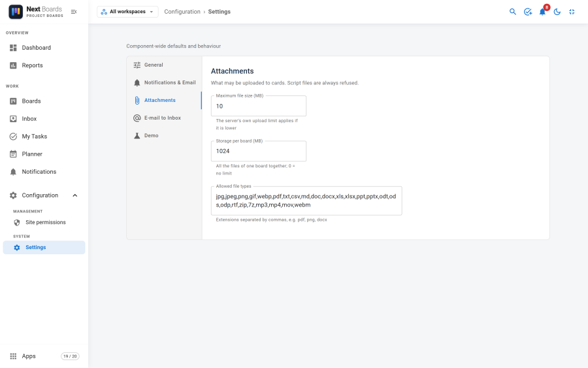Open the Inbox sidebar item

[44, 118]
